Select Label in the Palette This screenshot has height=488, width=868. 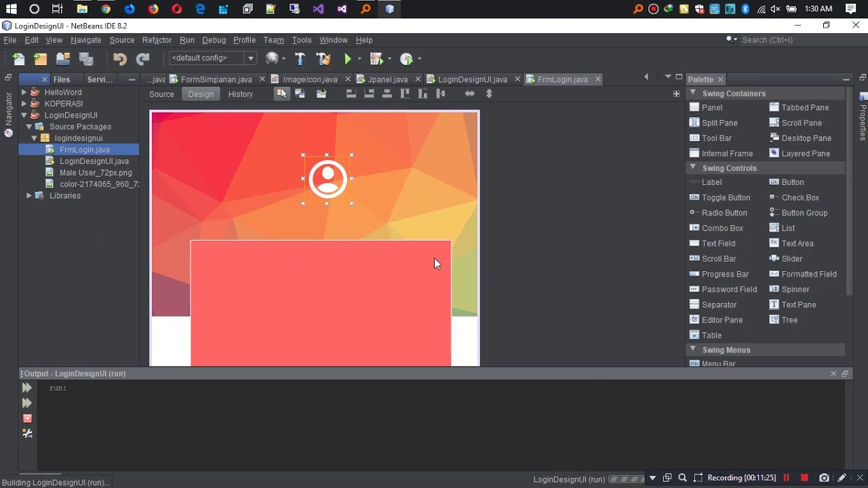click(x=706, y=182)
